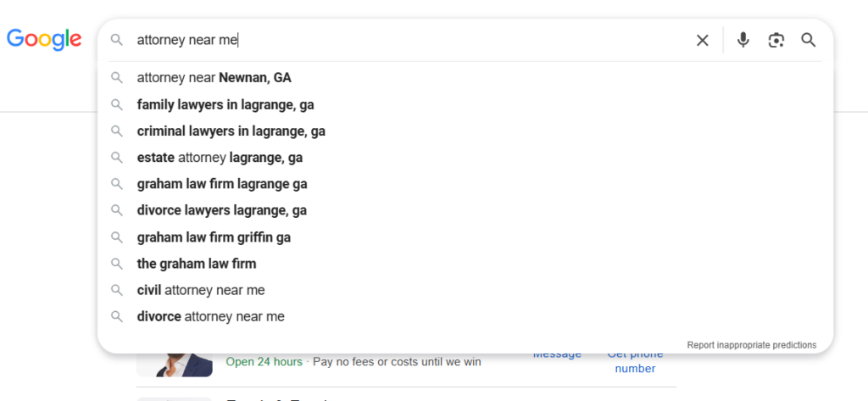
Task: Click inside the 'attorney near me' search field
Action: click(x=409, y=41)
